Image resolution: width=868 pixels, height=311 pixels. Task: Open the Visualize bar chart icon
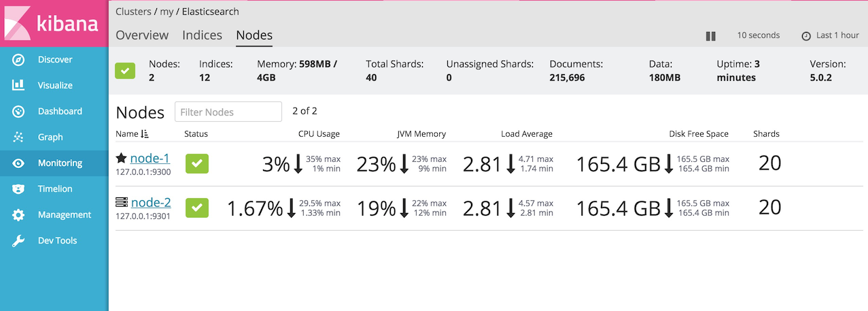click(18, 86)
